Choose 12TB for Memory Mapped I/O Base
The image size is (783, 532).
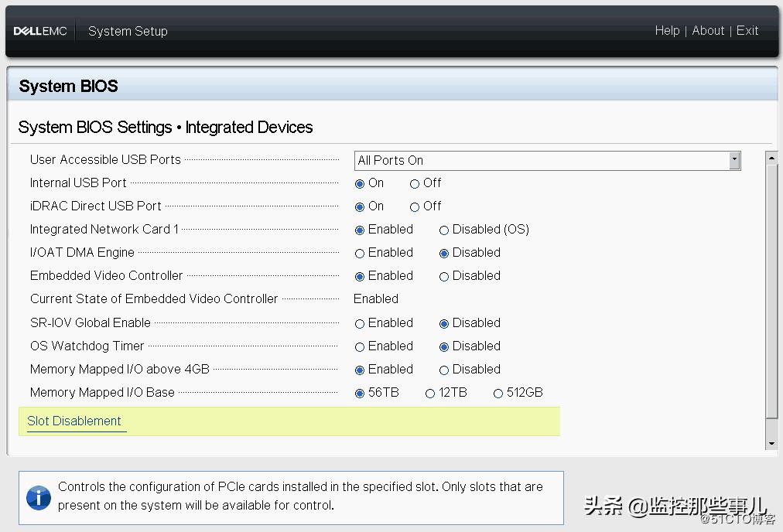coord(430,393)
